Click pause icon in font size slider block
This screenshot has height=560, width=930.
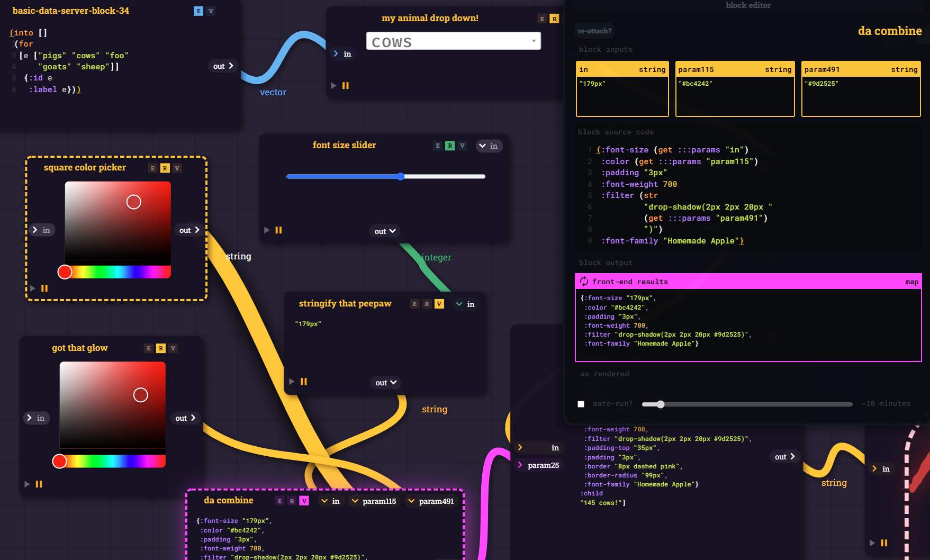pos(279,230)
